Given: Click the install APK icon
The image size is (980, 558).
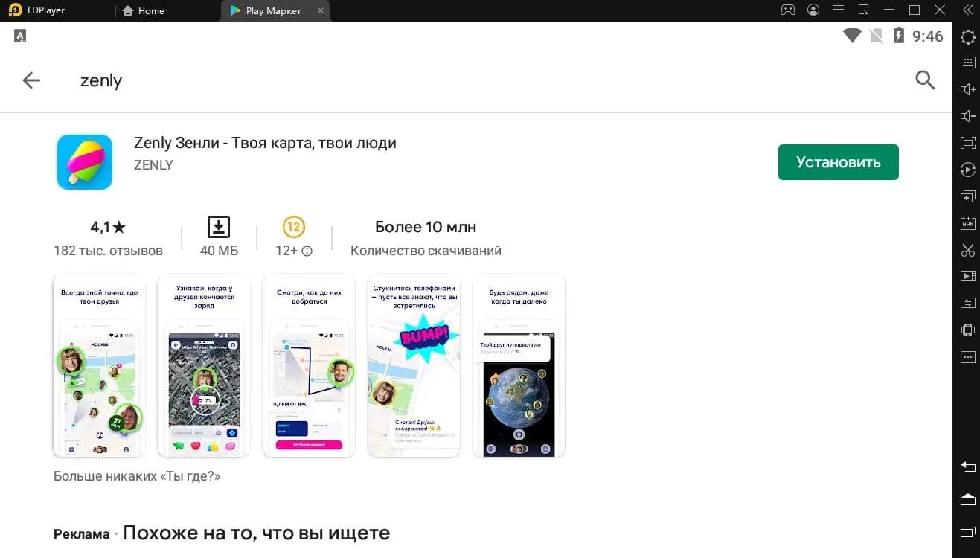Looking at the screenshot, I should pos(967,223).
